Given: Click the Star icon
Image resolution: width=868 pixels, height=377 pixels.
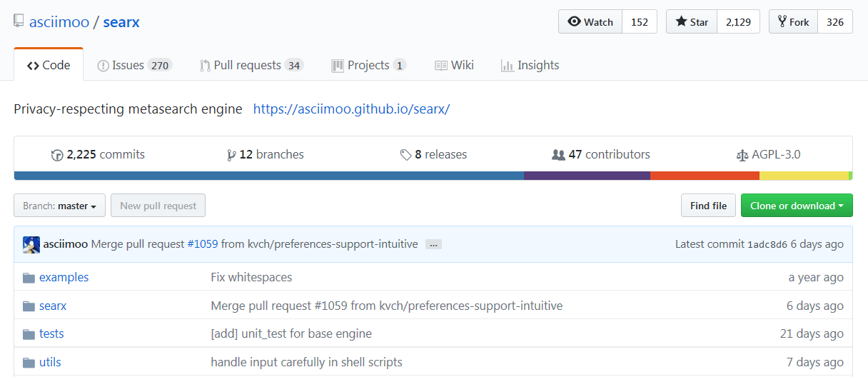Looking at the screenshot, I should [x=681, y=21].
